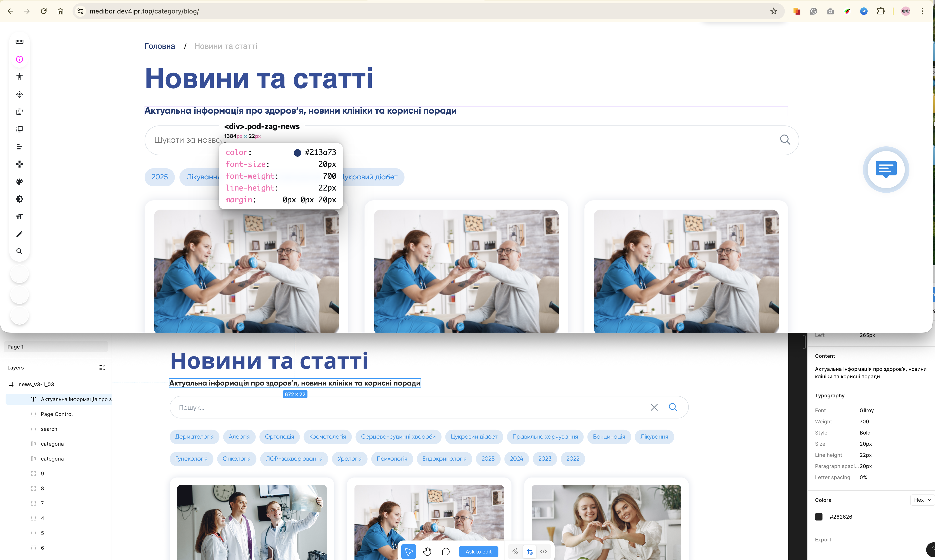
Task: Open the accessibility figure tool
Action: (x=19, y=77)
